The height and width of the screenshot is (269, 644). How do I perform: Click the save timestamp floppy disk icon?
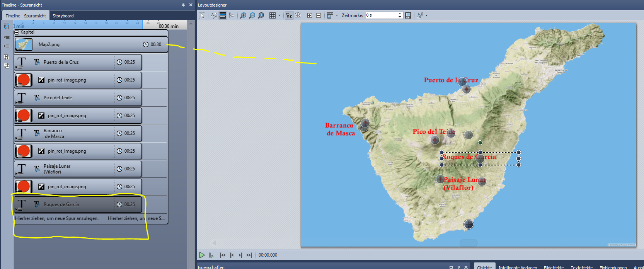pos(408,15)
